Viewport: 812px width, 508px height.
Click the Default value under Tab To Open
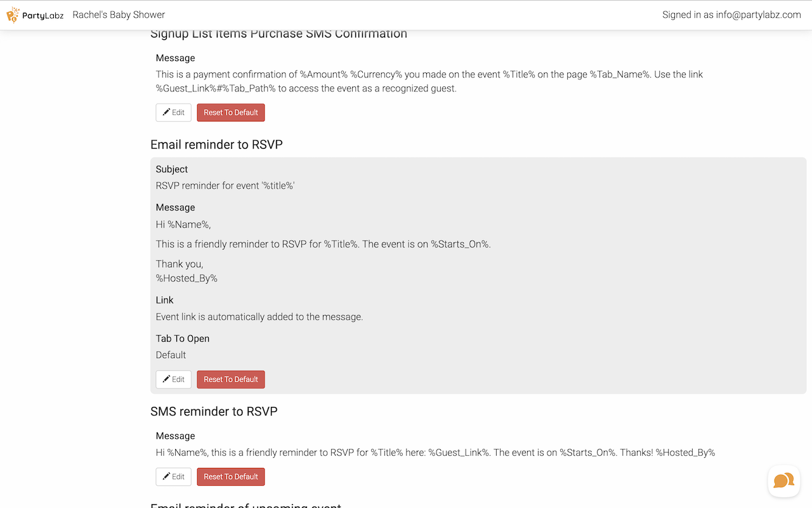point(171,355)
